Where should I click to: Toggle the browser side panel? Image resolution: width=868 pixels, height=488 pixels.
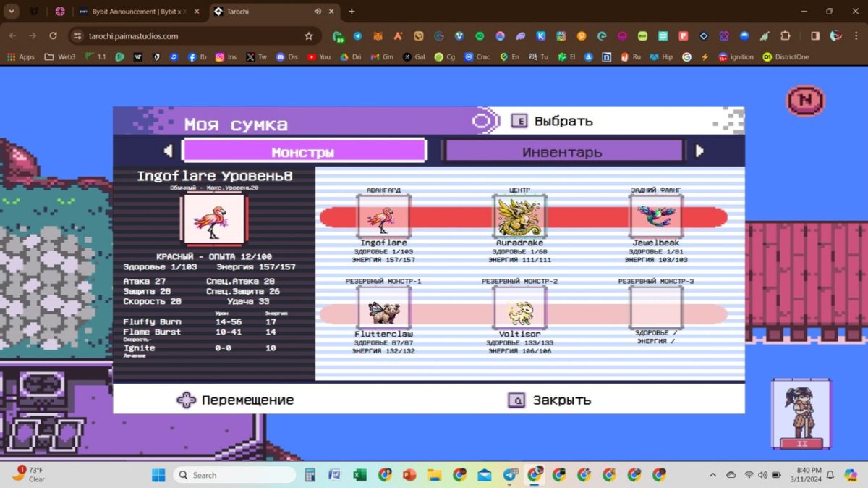point(815,35)
